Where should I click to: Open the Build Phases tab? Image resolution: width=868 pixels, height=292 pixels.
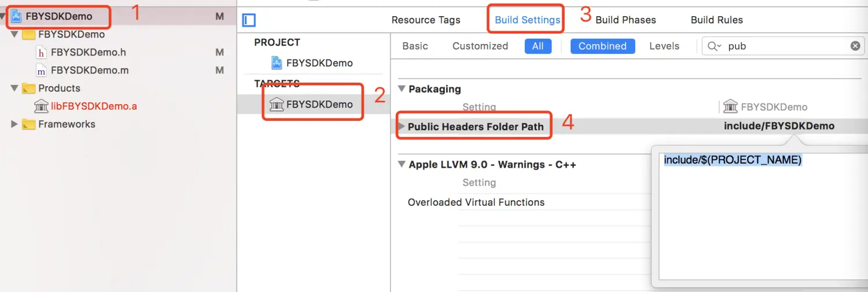626,20
